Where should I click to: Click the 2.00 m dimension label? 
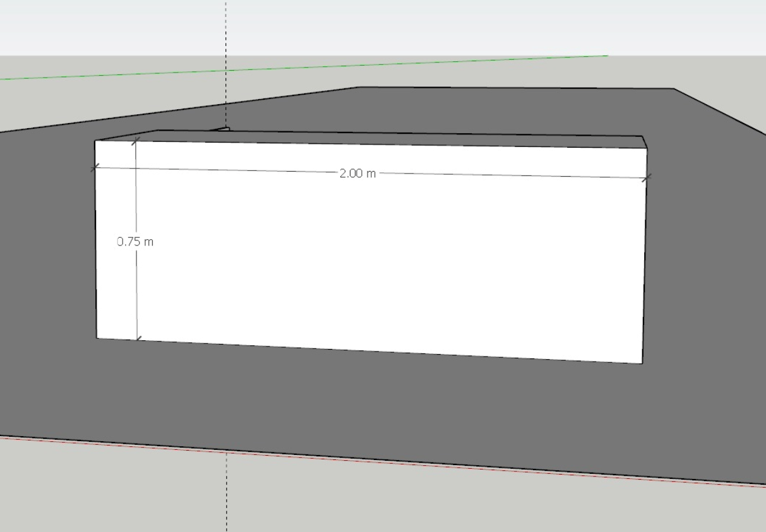pyautogui.click(x=357, y=174)
